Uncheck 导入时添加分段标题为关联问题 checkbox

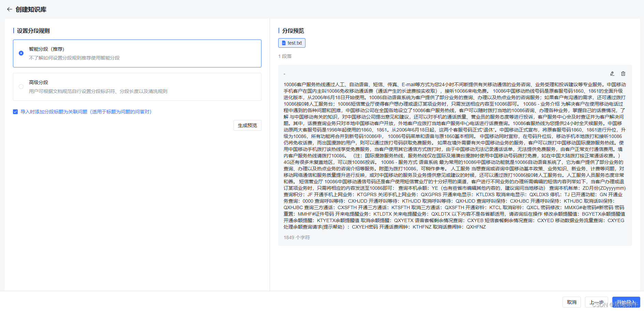(15, 112)
